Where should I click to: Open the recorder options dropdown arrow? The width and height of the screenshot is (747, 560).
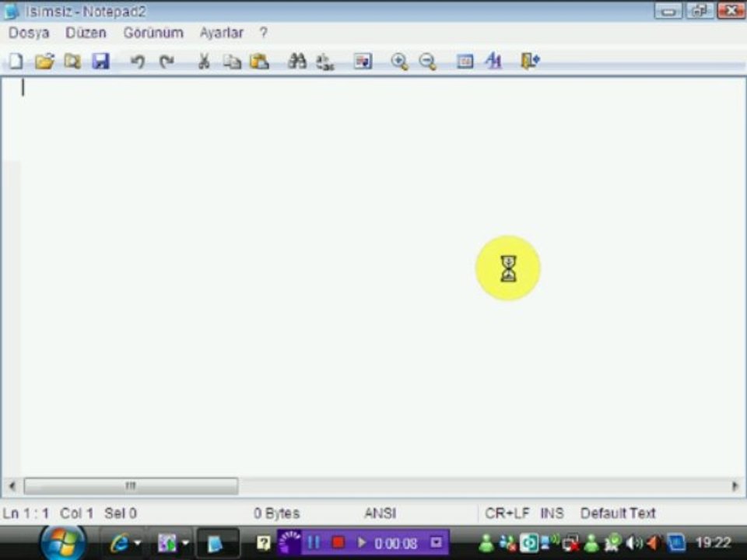coord(436,542)
